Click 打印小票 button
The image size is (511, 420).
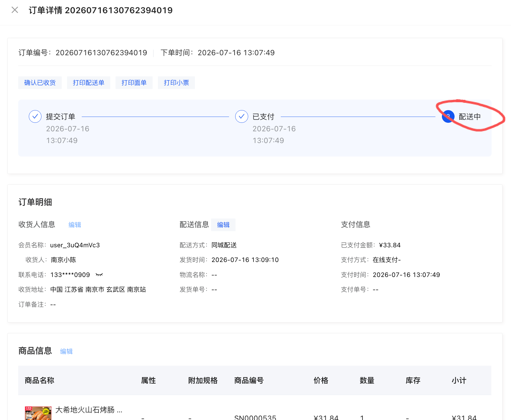point(176,83)
